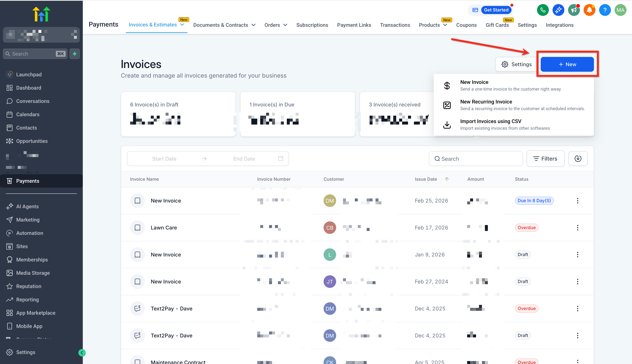Switch to the Subscriptions tab
Image resolution: width=632 pixels, height=364 pixels.
point(312,25)
